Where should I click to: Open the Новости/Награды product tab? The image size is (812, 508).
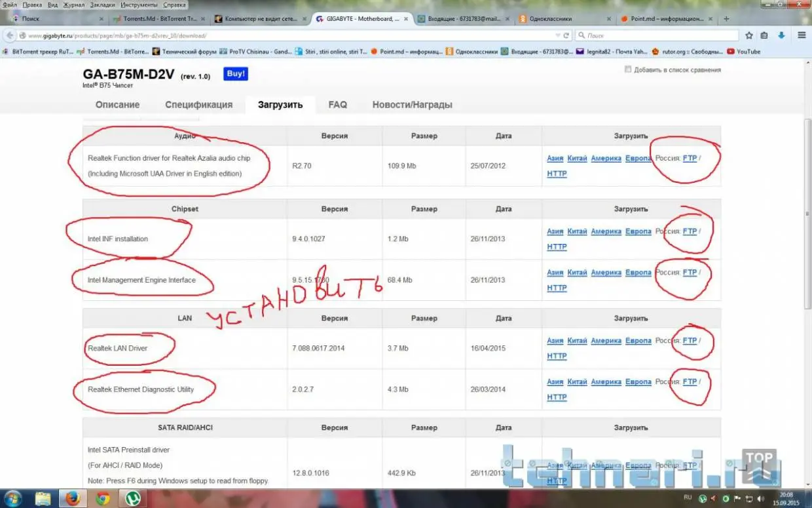[x=412, y=104]
